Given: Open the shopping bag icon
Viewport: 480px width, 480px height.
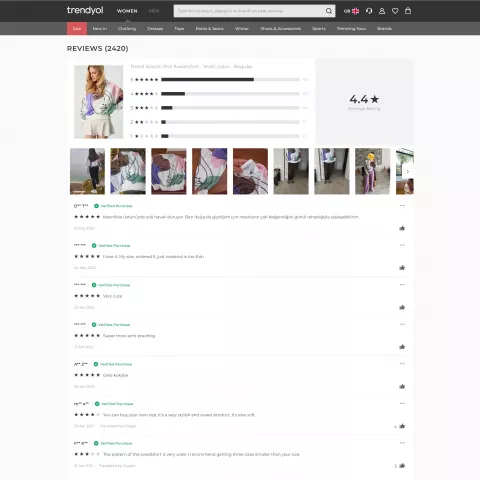Looking at the screenshot, I should click(x=408, y=11).
